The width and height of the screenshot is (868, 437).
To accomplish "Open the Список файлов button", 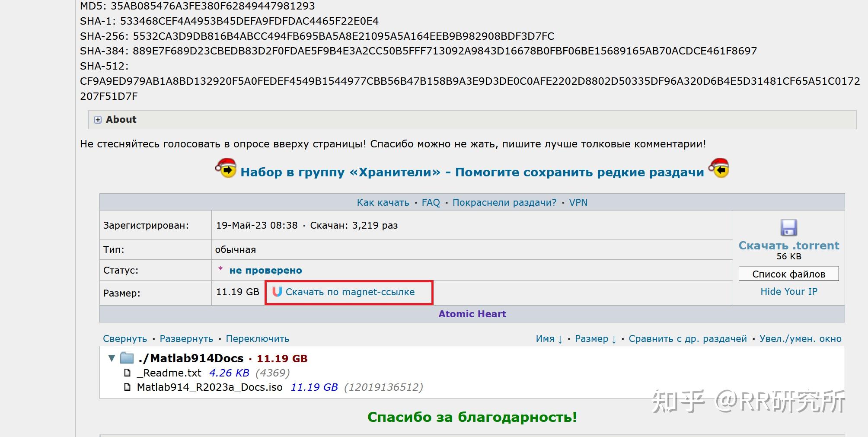I will click(788, 274).
